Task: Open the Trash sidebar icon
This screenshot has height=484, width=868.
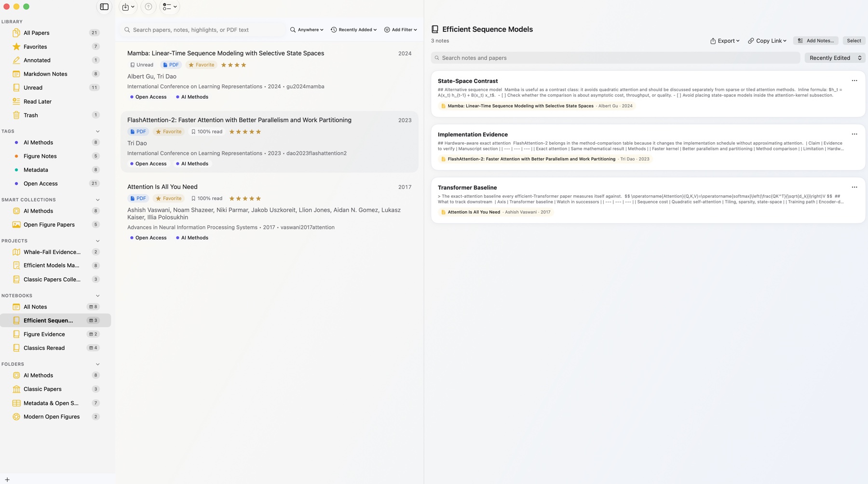Action: click(x=16, y=115)
